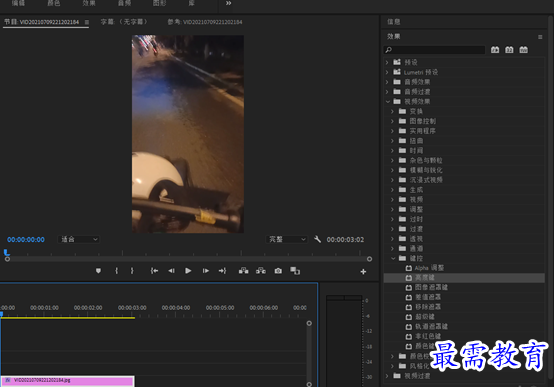This screenshot has height=387, width=554.
Task: Toggle the YUV effects filter
Action: click(x=524, y=50)
